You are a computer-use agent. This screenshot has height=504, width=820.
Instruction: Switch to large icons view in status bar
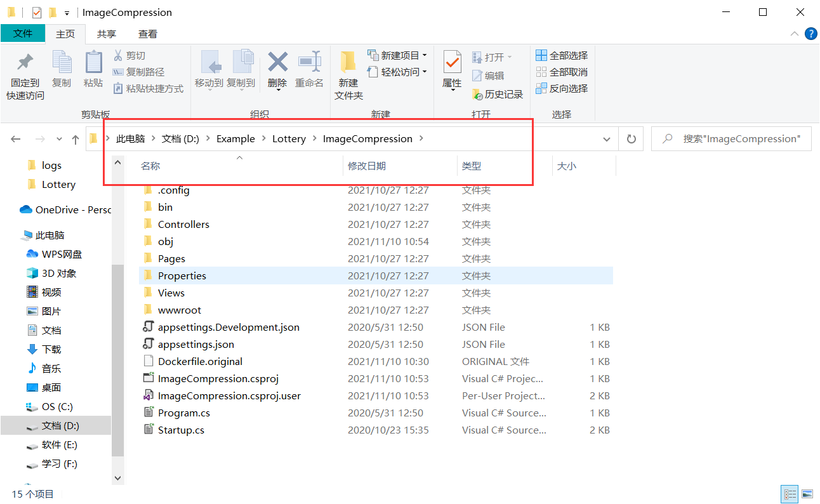point(807,494)
